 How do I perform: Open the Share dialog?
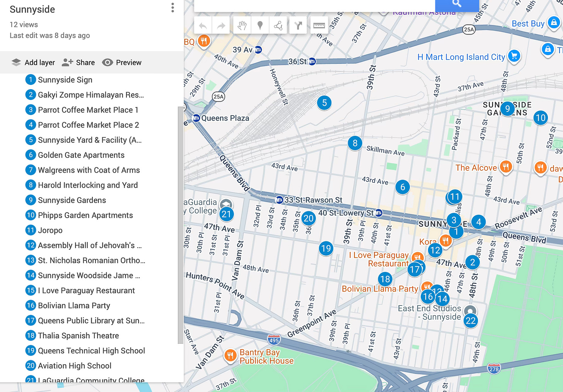click(78, 63)
